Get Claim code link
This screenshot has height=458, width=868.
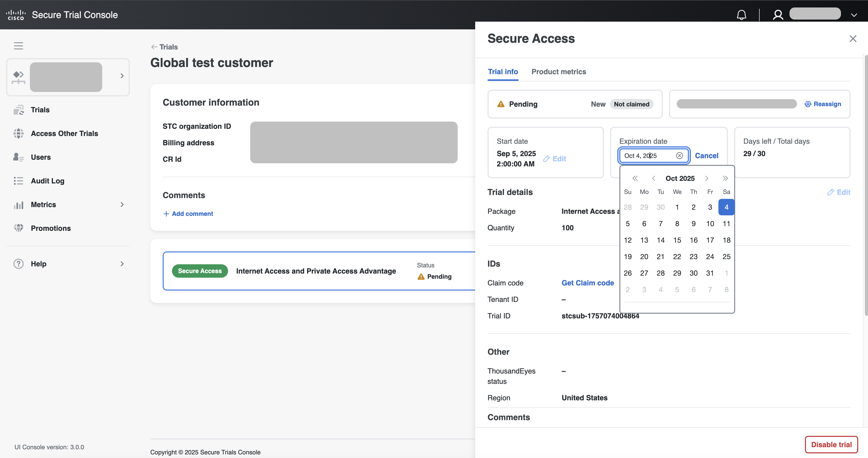[x=588, y=283]
